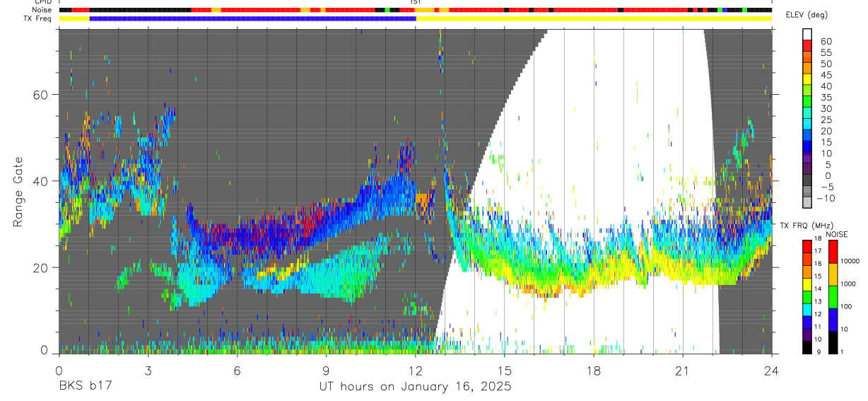Click the 'Noise' row label at top

coord(43,10)
